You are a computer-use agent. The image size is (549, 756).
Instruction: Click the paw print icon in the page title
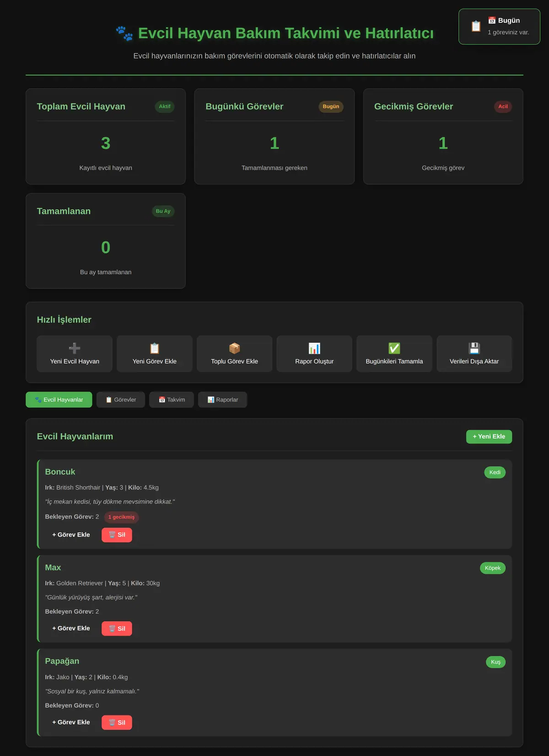[x=124, y=33]
